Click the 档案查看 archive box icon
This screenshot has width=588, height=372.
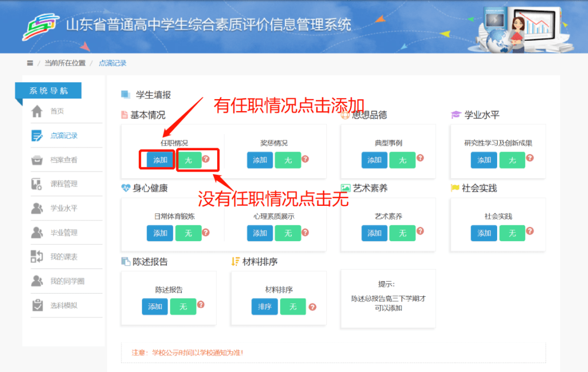coord(37,160)
